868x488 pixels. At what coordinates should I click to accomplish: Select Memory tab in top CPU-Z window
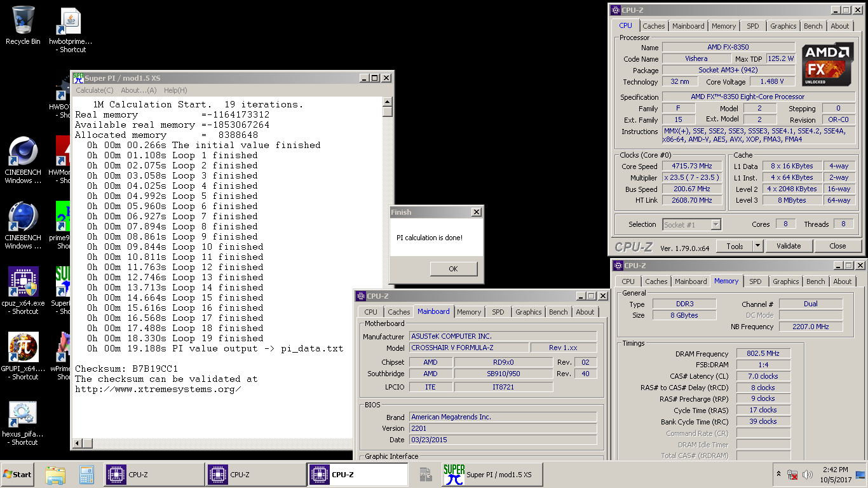coord(724,26)
